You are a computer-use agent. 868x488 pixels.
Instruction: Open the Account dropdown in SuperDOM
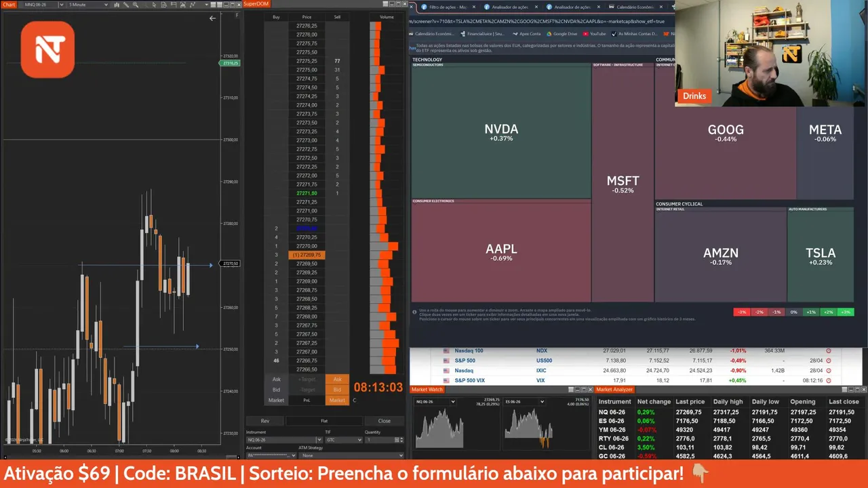tap(271, 455)
